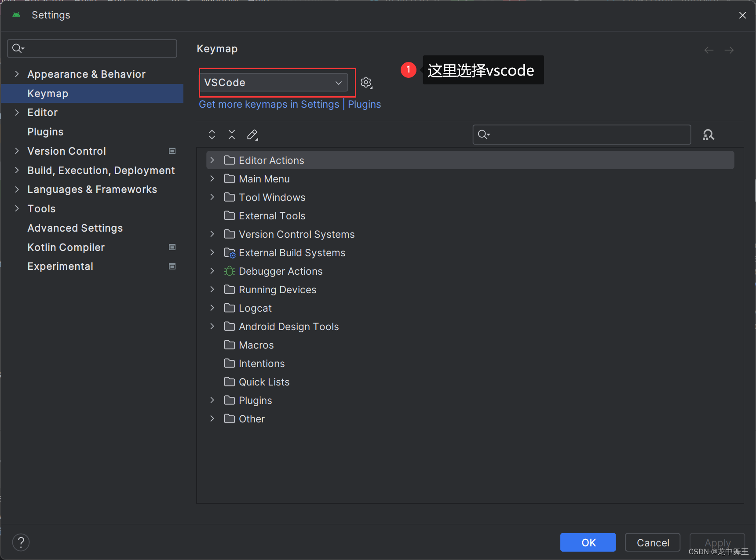Select the Debugger Actions row
The image size is (756, 560).
470,271
